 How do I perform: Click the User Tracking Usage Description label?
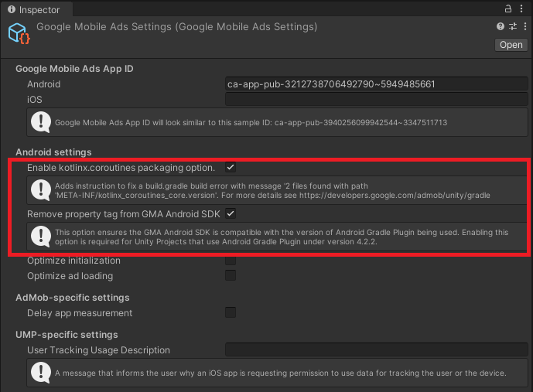click(x=98, y=350)
